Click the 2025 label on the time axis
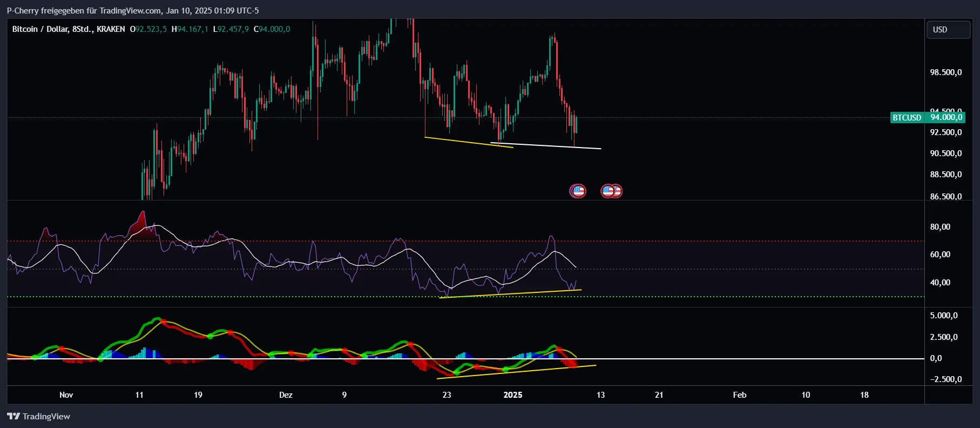The width and height of the screenshot is (980, 428). click(x=513, y=395)
